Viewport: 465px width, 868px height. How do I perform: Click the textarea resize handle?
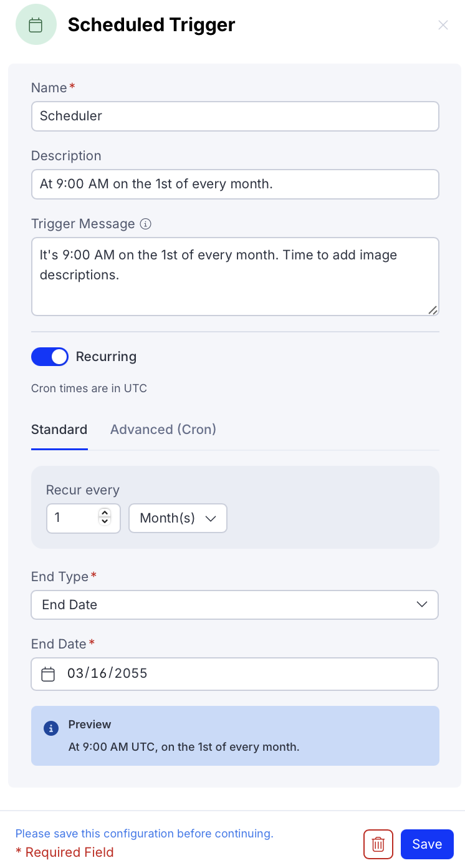tap(433, 309)
